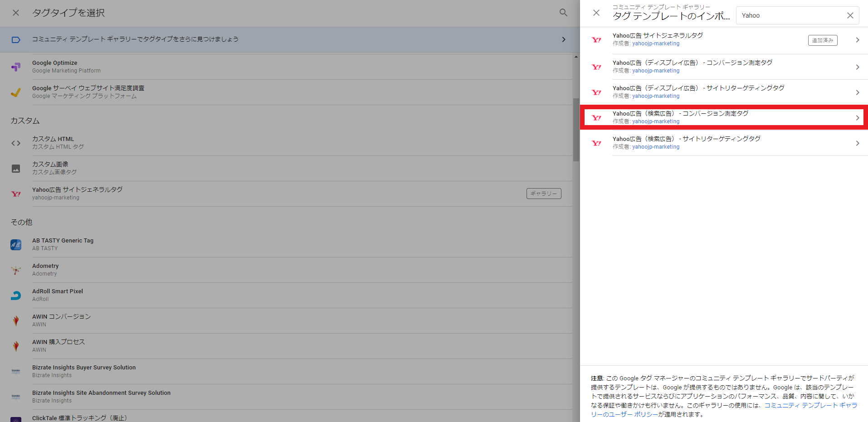Click the tag type list scrollbar
The height and width of the screenshot is (422, 868).
tap(576, 130)
